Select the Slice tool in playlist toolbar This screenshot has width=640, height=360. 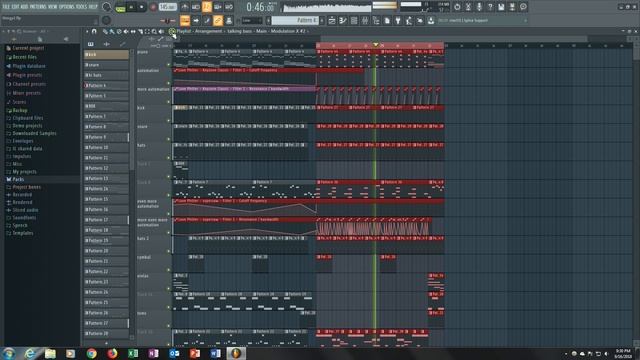[x=140, y=31]
